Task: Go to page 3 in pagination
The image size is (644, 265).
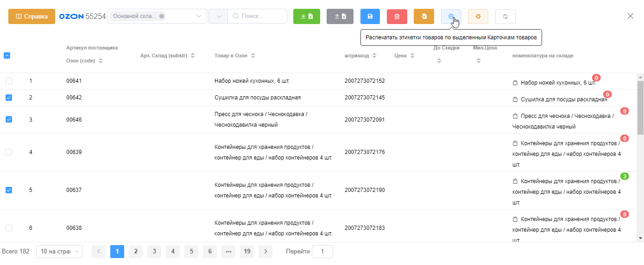Action: coord(154,252)
